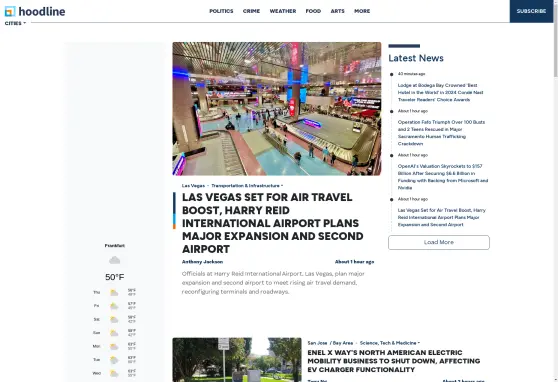Viewport: 558px width, 382px height.
Task: Open the OpenAI's Valuation Skyrockets news item
Action: point(443,177)
